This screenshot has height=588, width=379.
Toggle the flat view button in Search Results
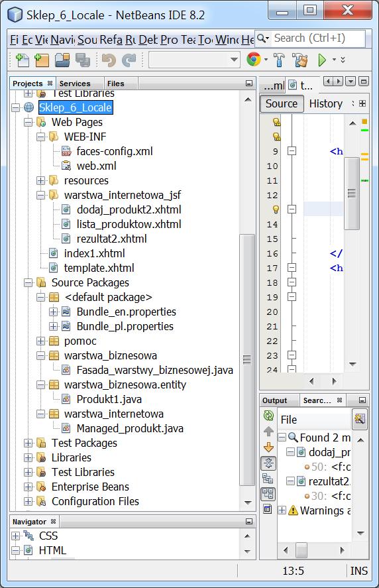268,493
